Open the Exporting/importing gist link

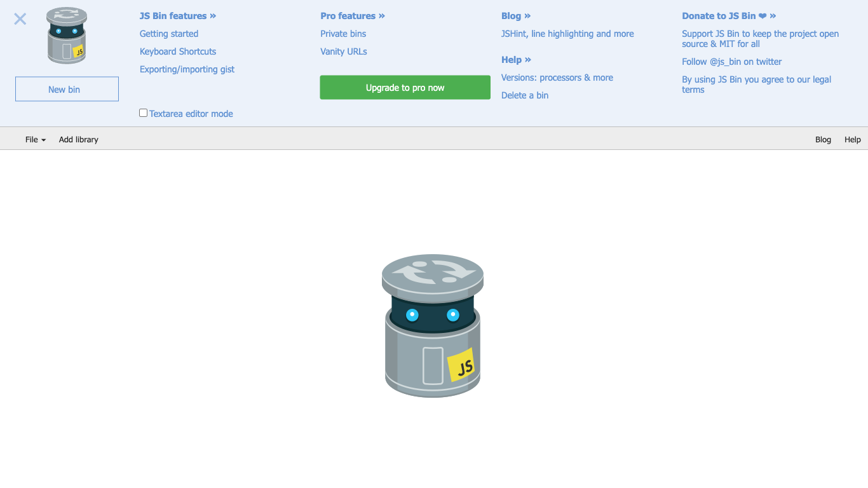pos(187,69)
